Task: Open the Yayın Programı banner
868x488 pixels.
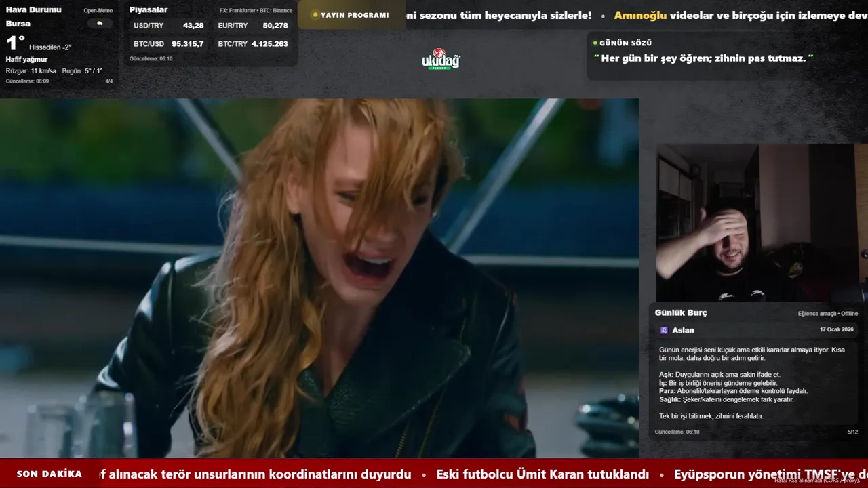Action: click(x=351, y=15)
